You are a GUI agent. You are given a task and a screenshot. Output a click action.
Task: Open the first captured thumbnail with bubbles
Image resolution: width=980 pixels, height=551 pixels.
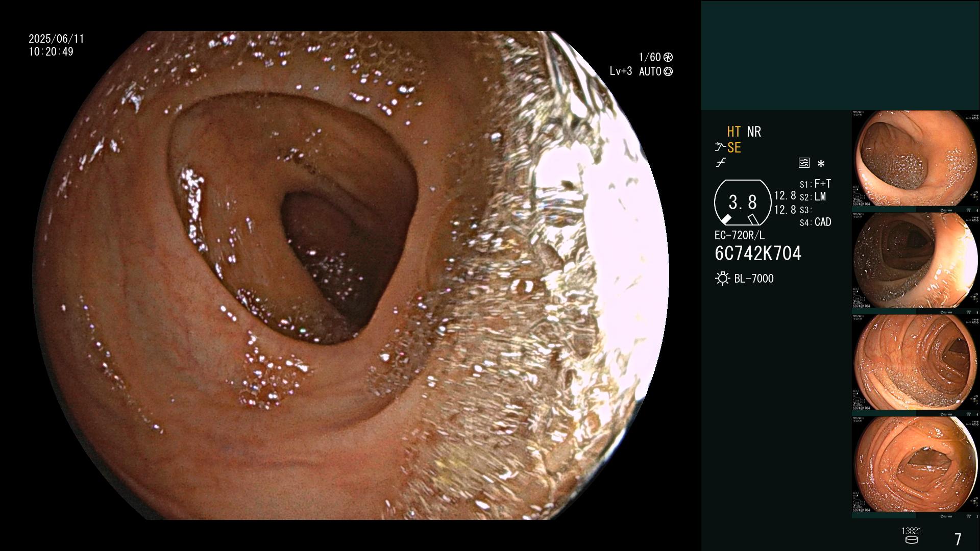[915, 159]
